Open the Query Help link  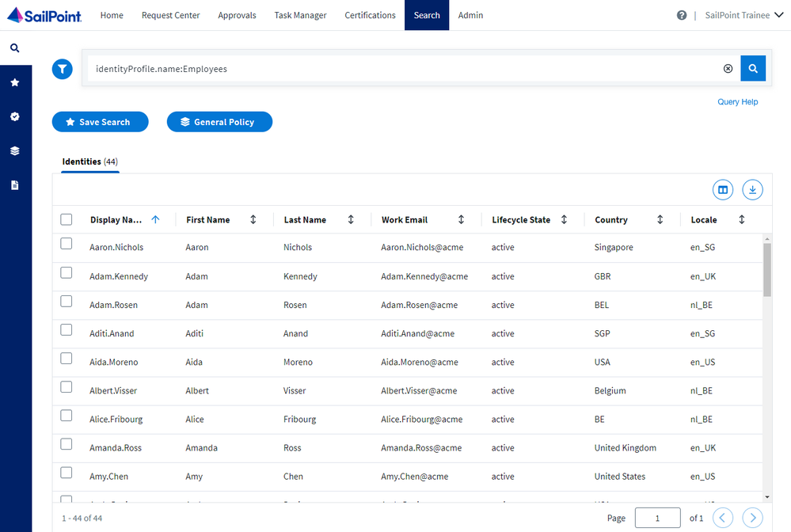[x=737, y=102]
